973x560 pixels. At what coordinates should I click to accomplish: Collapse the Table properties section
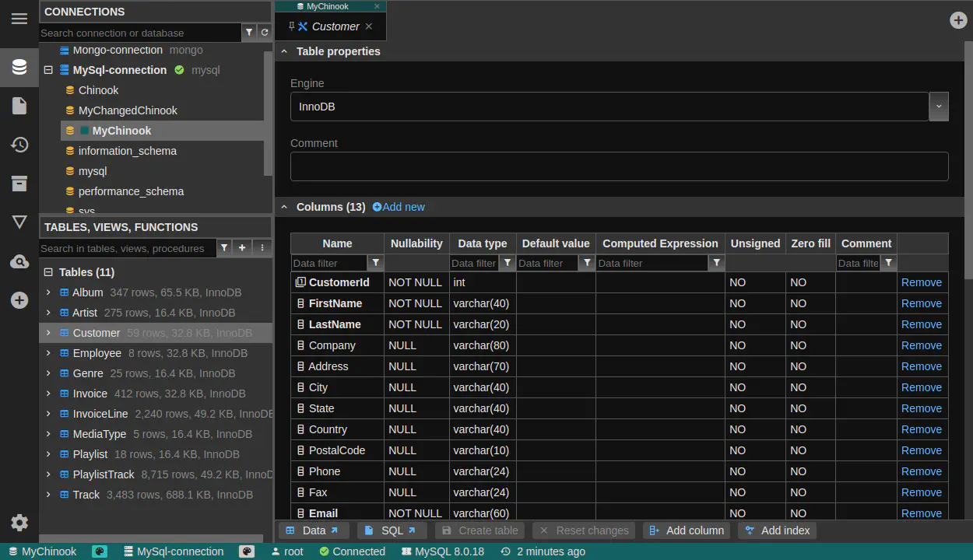(x=284, y=51)
